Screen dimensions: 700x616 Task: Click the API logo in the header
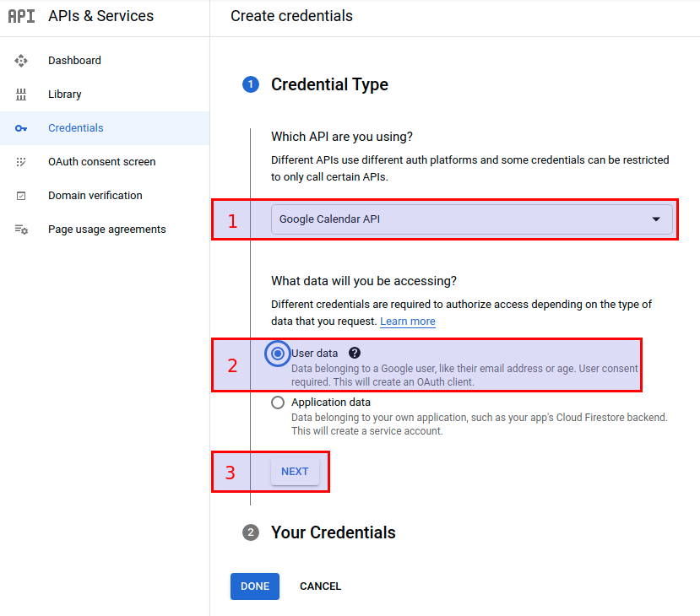pyautogui.click(x=21, y=15)
